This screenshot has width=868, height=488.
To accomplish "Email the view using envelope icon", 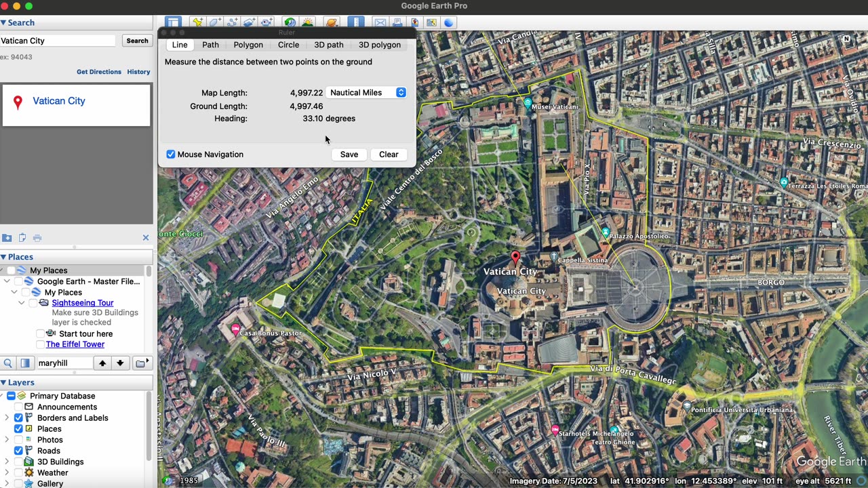I will pos(380,22).
